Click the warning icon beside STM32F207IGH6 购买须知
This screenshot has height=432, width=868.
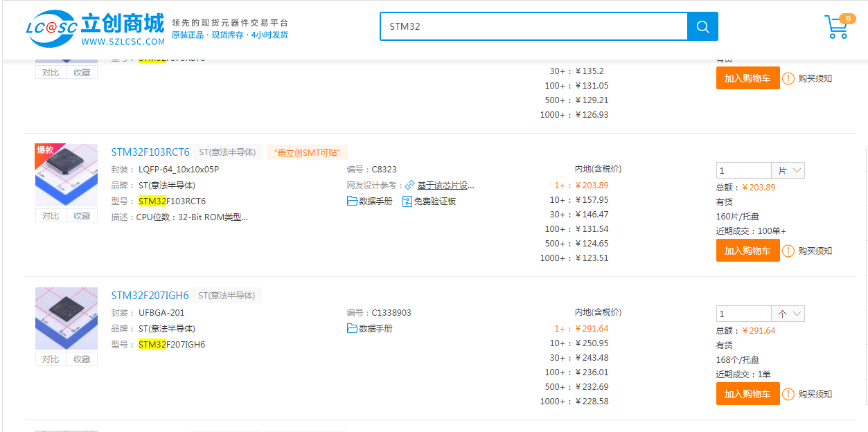click(788, 394)
